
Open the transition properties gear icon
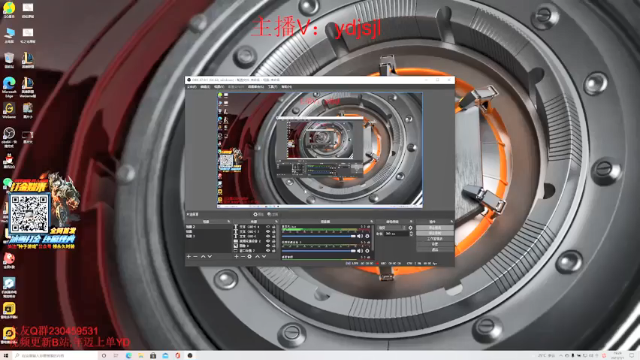coord(410,227)
